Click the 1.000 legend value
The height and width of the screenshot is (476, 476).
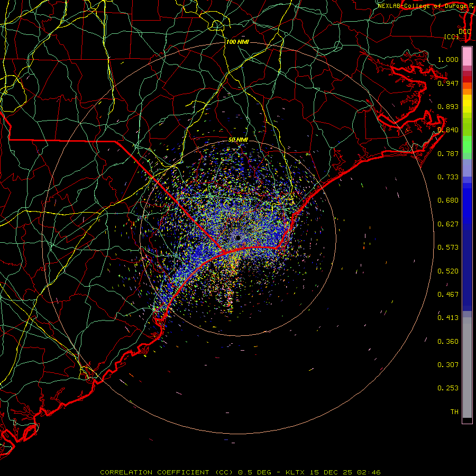click(448, 59)
